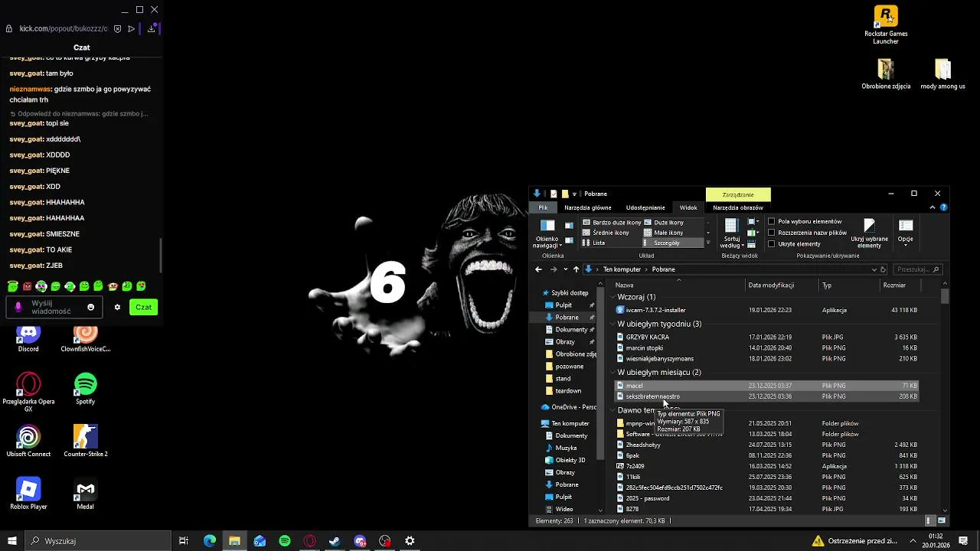Open Sortuj według dropdown

[x=730, y=233]
